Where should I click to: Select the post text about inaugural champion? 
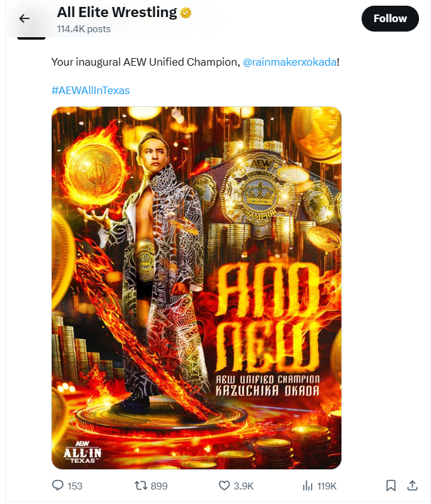(x=195, y=62)
